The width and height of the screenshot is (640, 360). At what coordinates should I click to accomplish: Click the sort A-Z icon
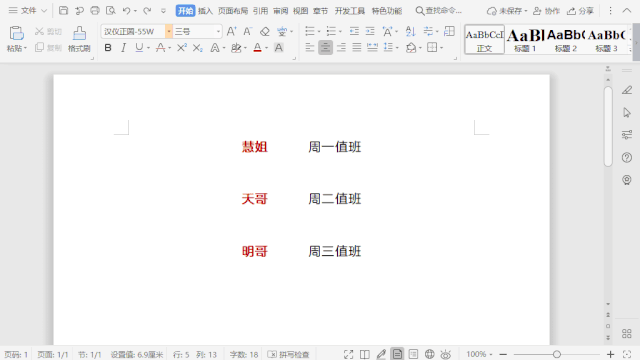click(x=410, y=31)
